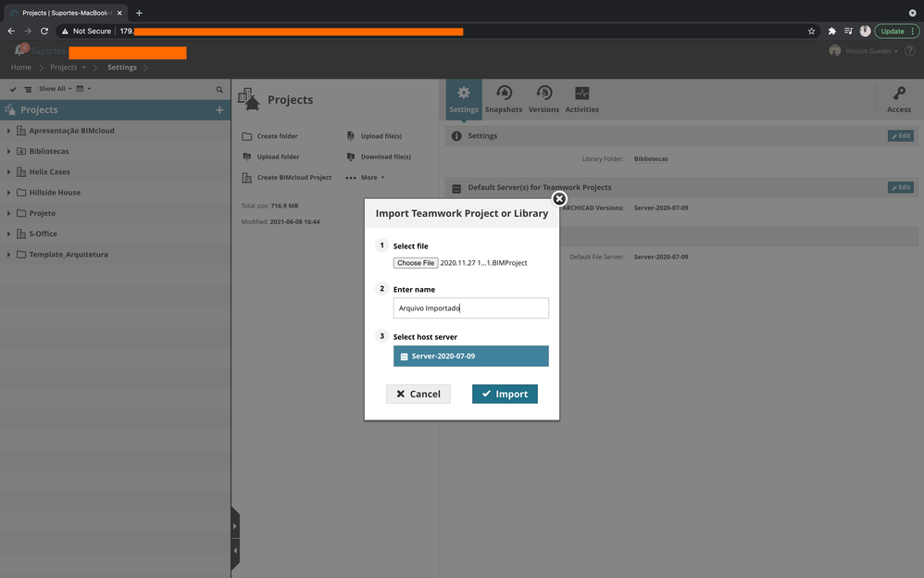The height and width of the screenshot is (578, 924).
Task: Click Create folder icon
Action: (x=247, y=136)
